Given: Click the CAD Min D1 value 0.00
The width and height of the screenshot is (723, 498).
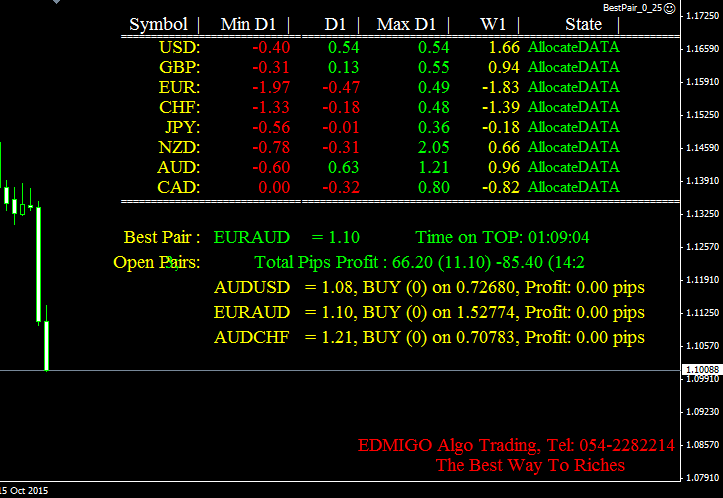Looking at the screenshot, I should [x=274, y=187].
